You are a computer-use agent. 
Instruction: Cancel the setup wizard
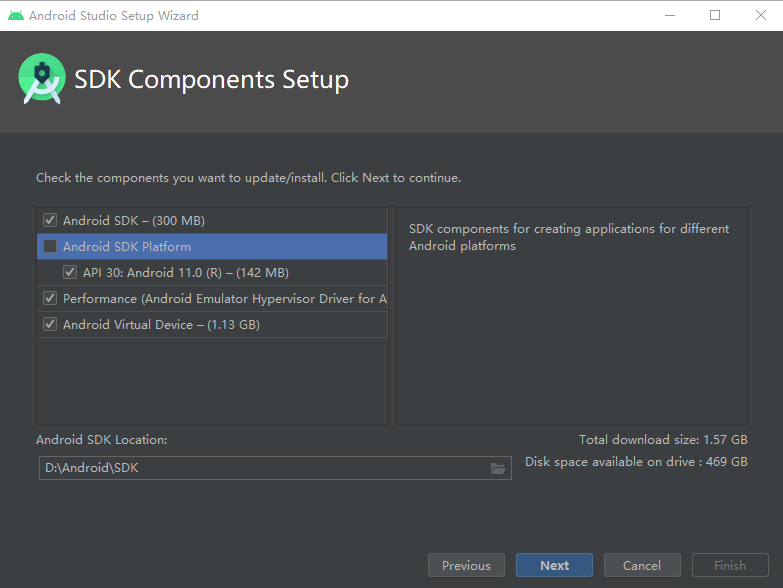coord(642,565)
